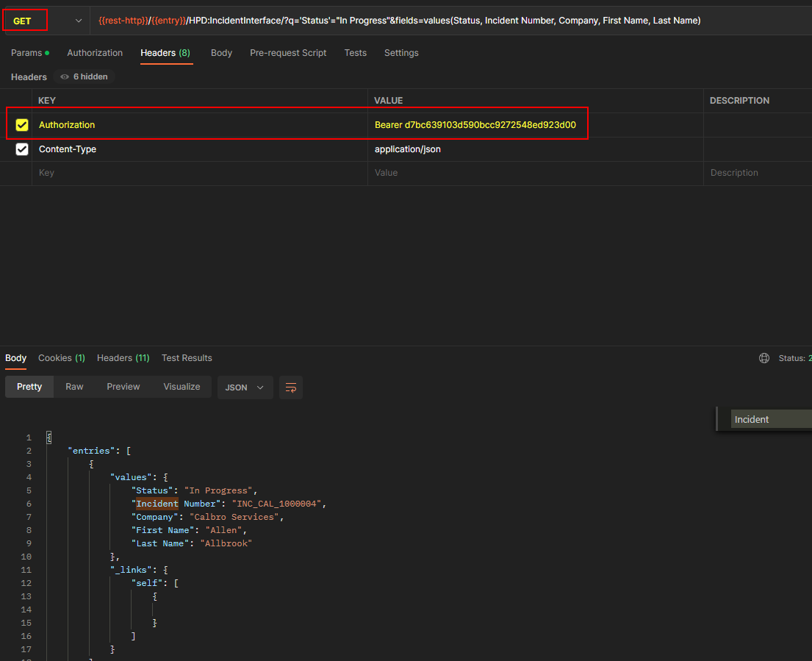The image size is (812, 661).
Task: Open the JSON response format dropdown
Action: (245, 387)
